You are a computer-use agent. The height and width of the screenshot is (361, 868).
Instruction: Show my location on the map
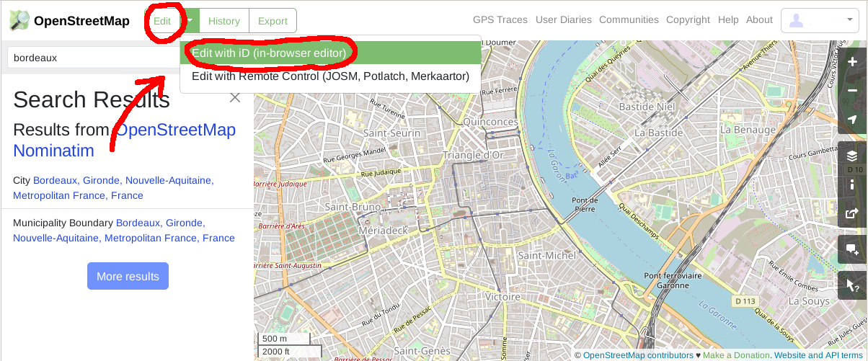(853, 120)
